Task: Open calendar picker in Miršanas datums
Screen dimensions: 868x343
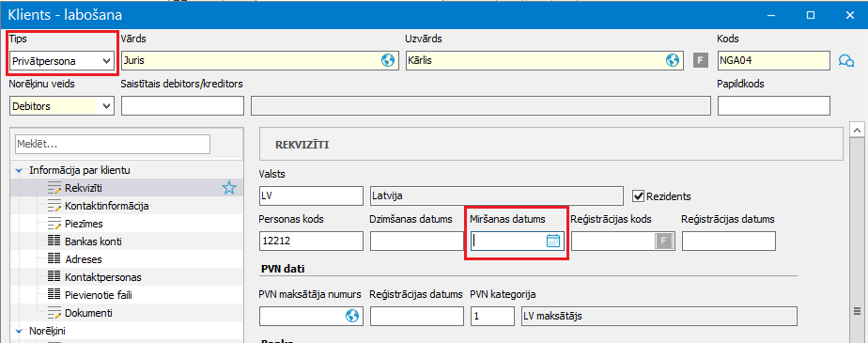Action: (553, 241)
